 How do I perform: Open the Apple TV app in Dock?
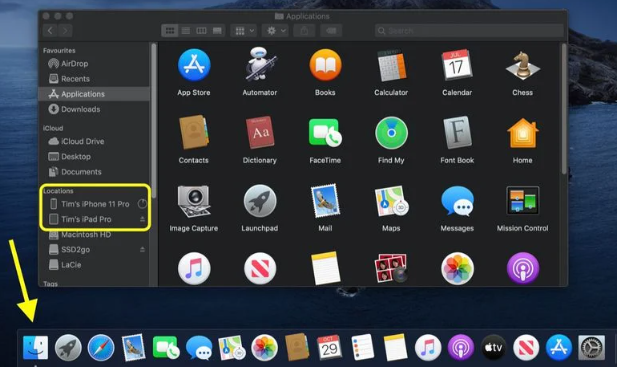(493, 348)
